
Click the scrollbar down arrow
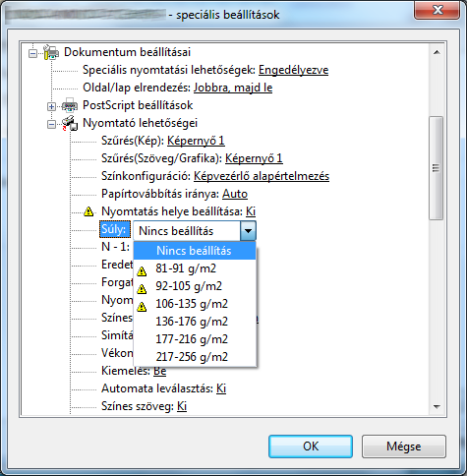coord(437,406)
